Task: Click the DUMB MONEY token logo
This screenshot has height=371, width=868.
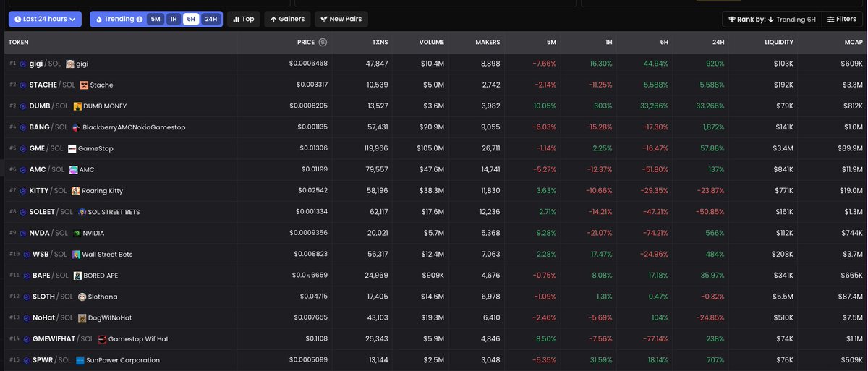Action: pyautogui.click(x=77, y=106)
